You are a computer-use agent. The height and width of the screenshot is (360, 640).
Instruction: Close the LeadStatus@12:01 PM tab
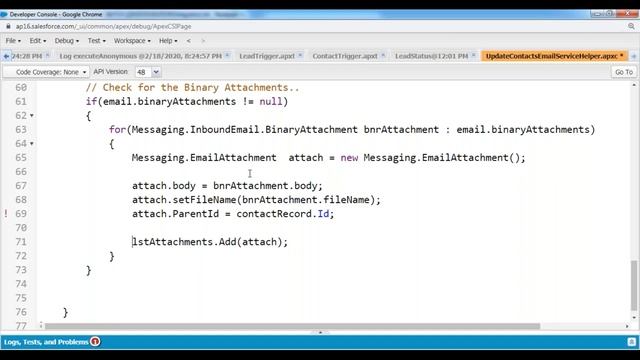[473, 55]
